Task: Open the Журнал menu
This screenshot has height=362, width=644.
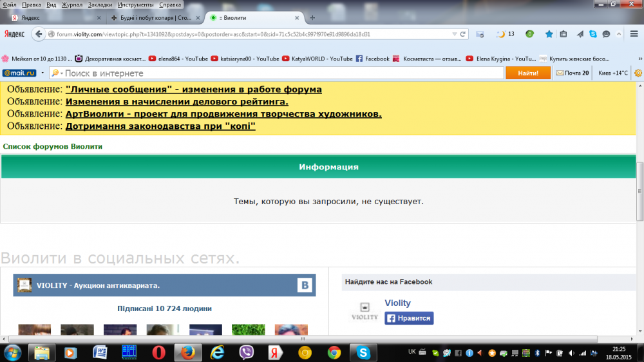Action: coord(72,5)
